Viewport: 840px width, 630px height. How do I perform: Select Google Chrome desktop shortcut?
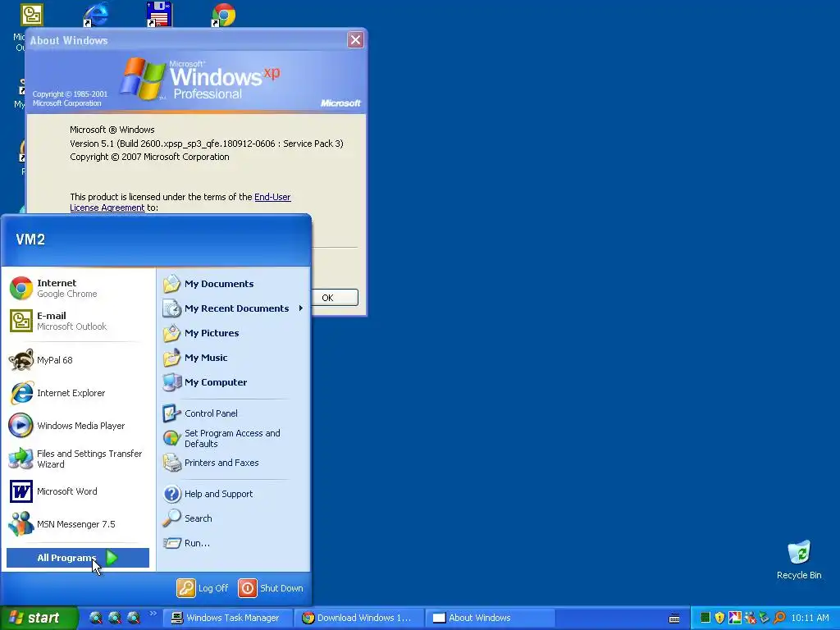point(223,15)
